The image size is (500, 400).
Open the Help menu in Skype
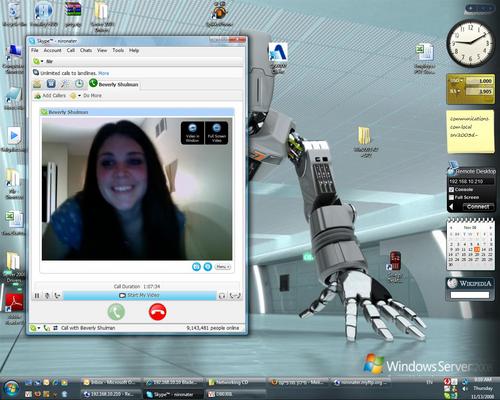[134, 50]
